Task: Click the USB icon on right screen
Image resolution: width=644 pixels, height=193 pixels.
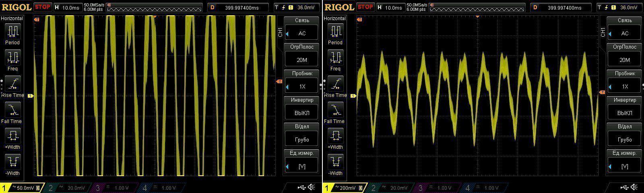Action: [624, 187]
